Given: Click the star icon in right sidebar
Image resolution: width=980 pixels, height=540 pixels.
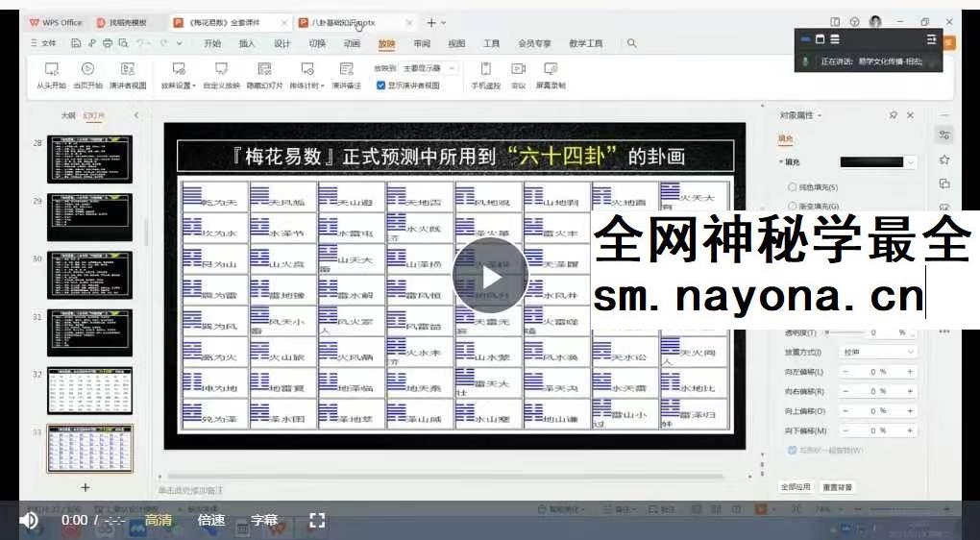Looking at the screenshot, I should [944, 160].
